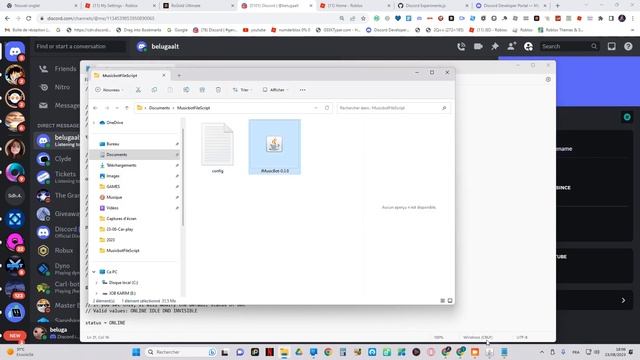Open Discord help question-mark icon
Image resolution: width=640 pixels, height=360 pixels.
(x=628, y=47)
